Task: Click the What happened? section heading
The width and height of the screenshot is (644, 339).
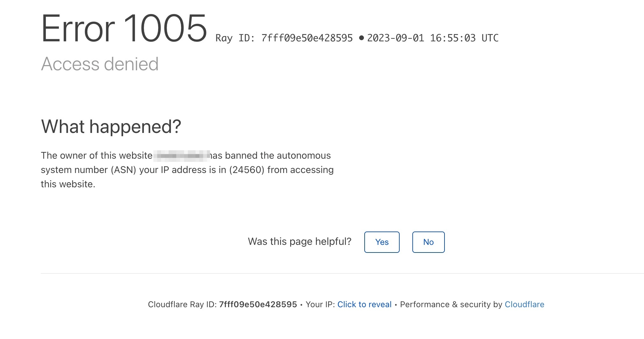Action: [111, 126]
